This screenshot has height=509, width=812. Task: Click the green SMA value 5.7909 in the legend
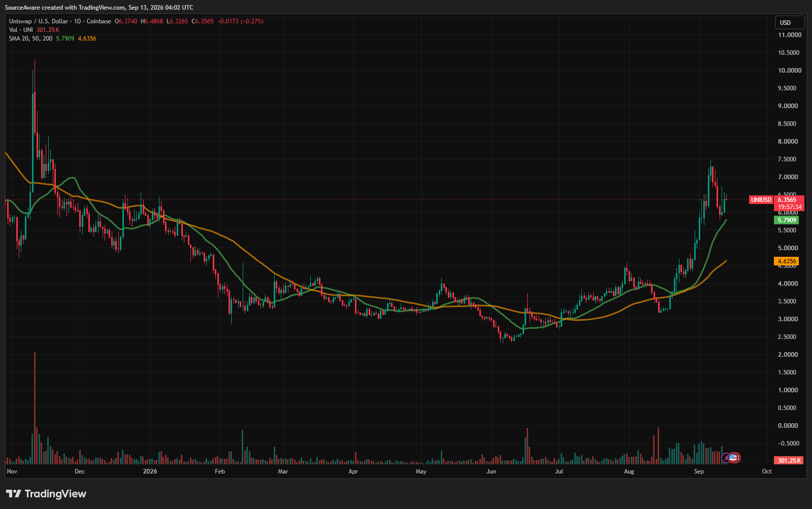pos(65,39)
